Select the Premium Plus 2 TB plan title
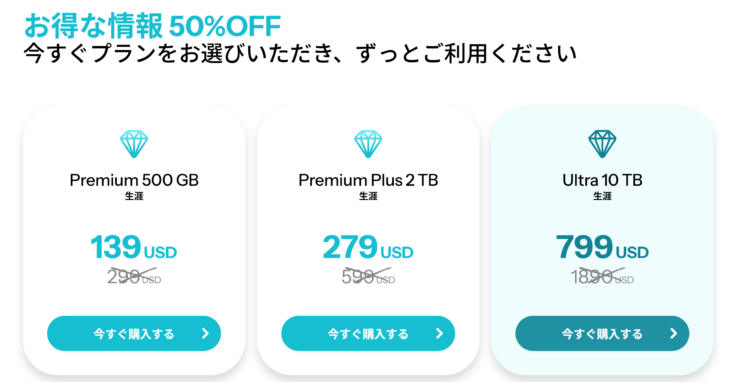The image size is (740, 382). click(368, 180)
